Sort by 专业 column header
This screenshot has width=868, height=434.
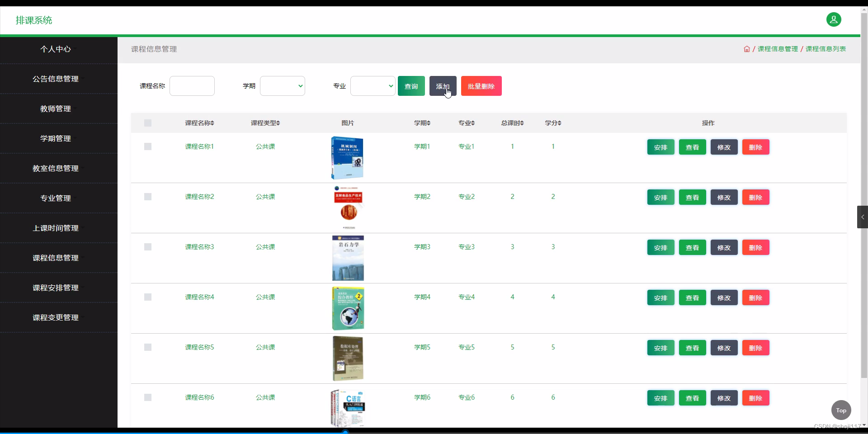pyautogui.click(x=467, y=123)
